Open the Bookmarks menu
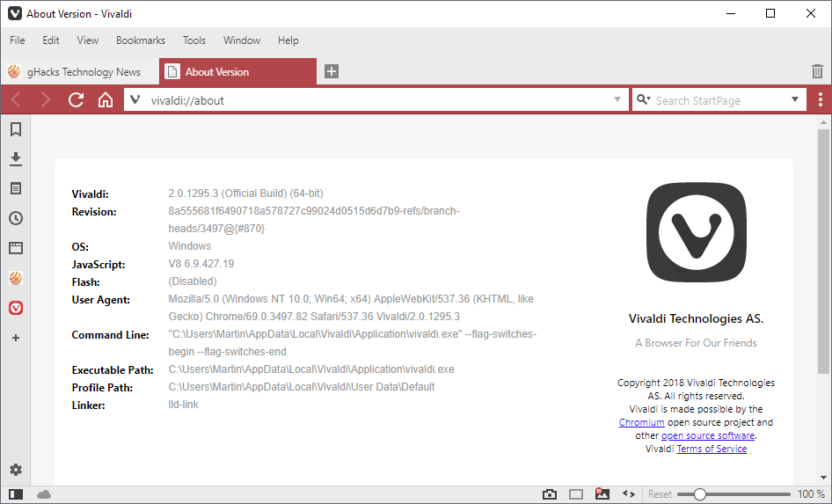The width and height of the screenshot is (832, 504). [141, 40]
